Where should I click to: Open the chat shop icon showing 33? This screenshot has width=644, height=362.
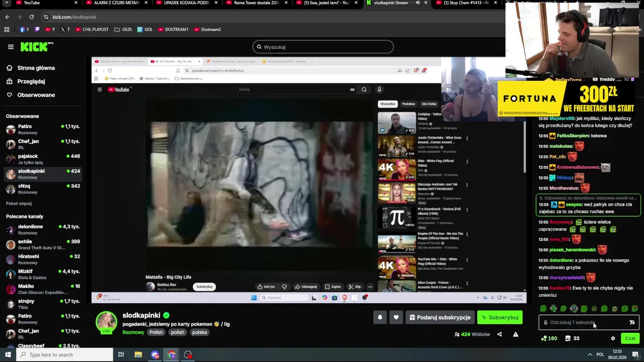coord(573,338)
